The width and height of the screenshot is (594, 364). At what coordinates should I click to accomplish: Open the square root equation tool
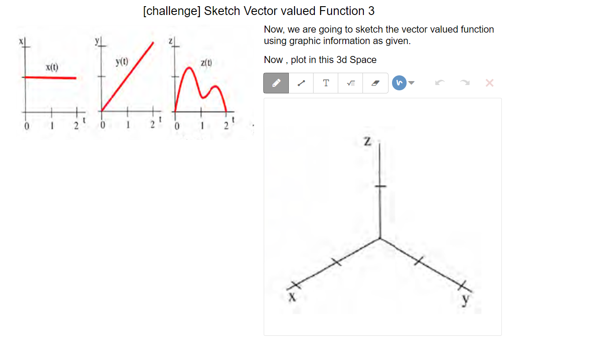[x=350, y=83]
